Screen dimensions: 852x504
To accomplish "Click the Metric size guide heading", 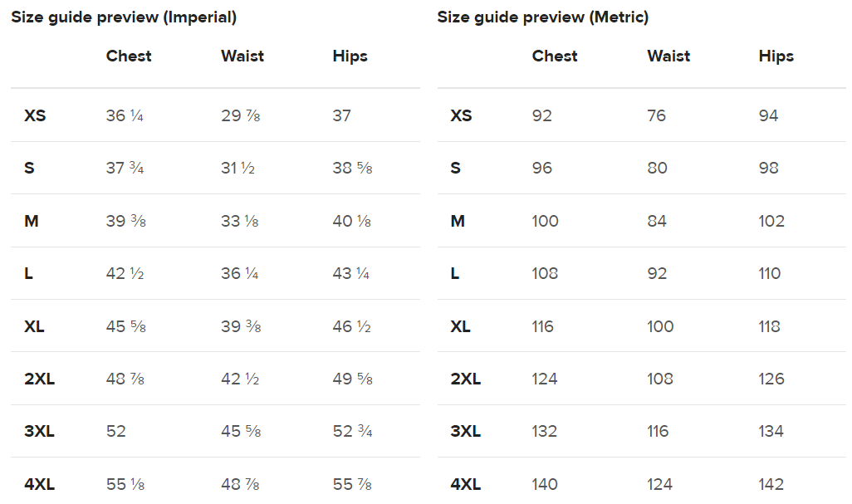I will click(543, 17).
